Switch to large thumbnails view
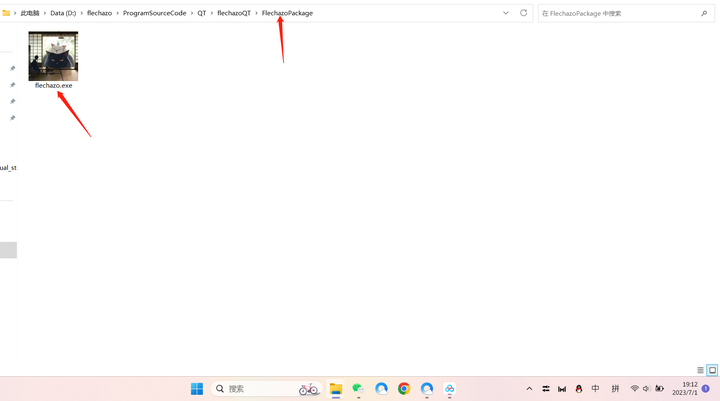Viewport: 720px width, 401px height. (712, 370)
